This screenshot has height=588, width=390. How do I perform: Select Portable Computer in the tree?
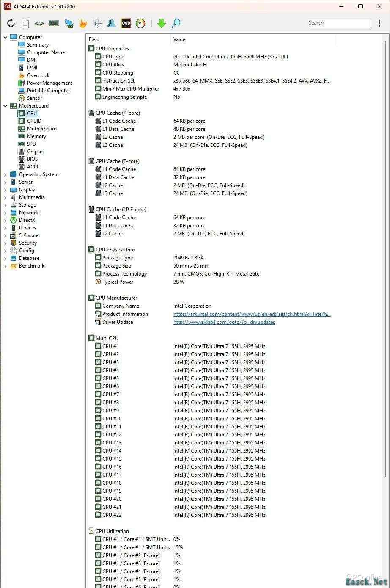(x=48, y=91)
